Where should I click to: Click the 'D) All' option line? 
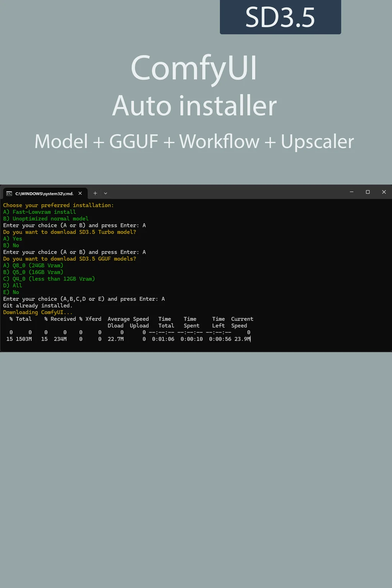13,286
